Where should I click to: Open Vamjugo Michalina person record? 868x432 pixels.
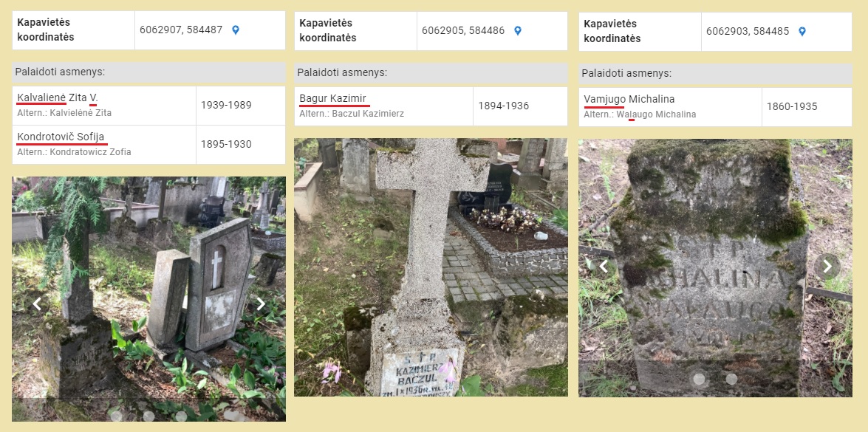tap(629, 100)
